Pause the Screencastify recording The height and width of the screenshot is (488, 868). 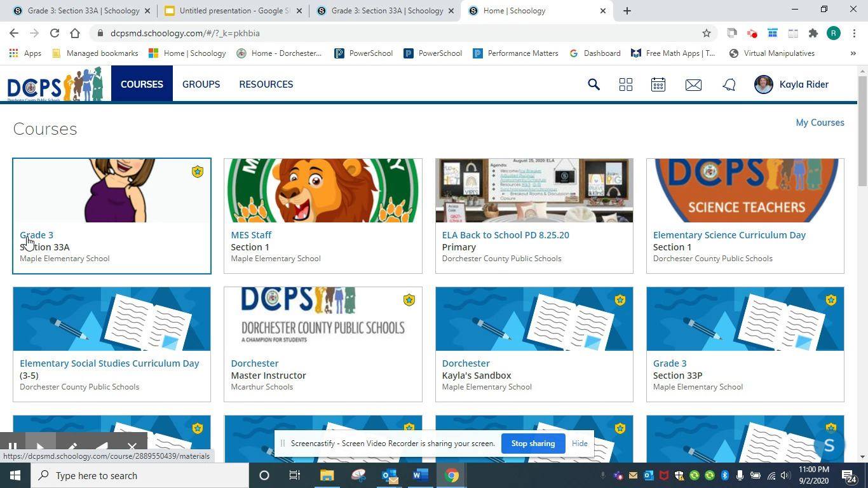click(12, 447)
